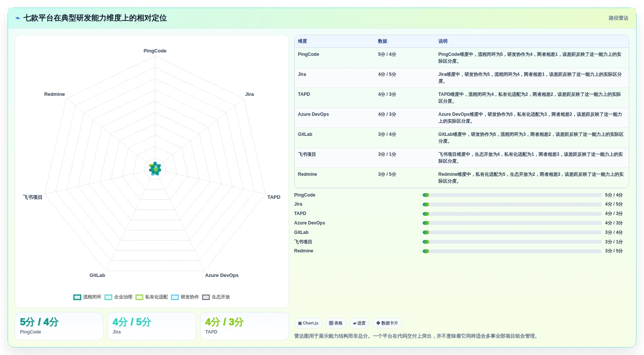Click the 3分 / 1分 table cell
Image resolution: width=644 pixels, height=355 pixels.
click(x=387, y=154)
